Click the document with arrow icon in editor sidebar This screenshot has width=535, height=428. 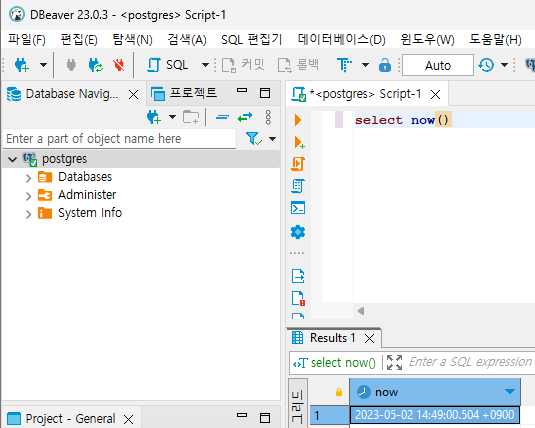(298, 276)
